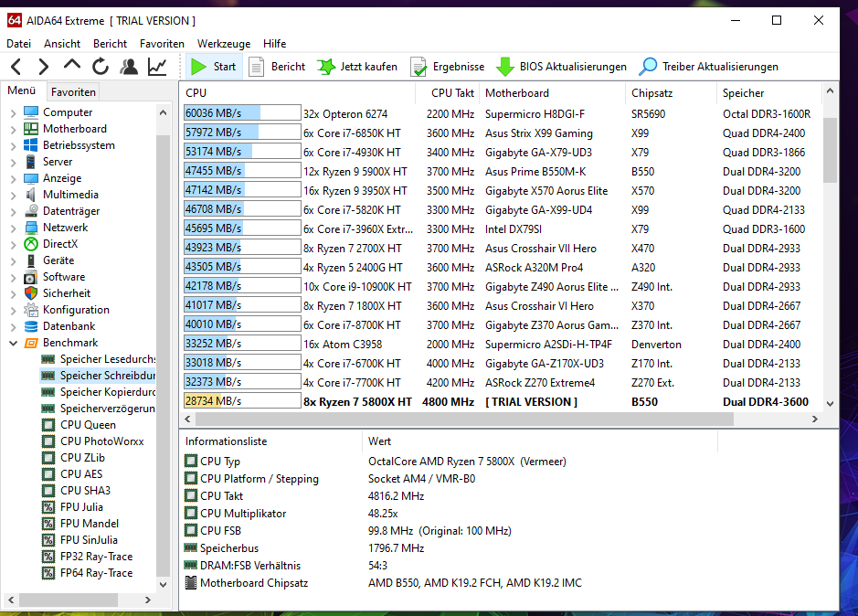
Task: Click the results list scroll down arrow
Action: click(830, 404)
